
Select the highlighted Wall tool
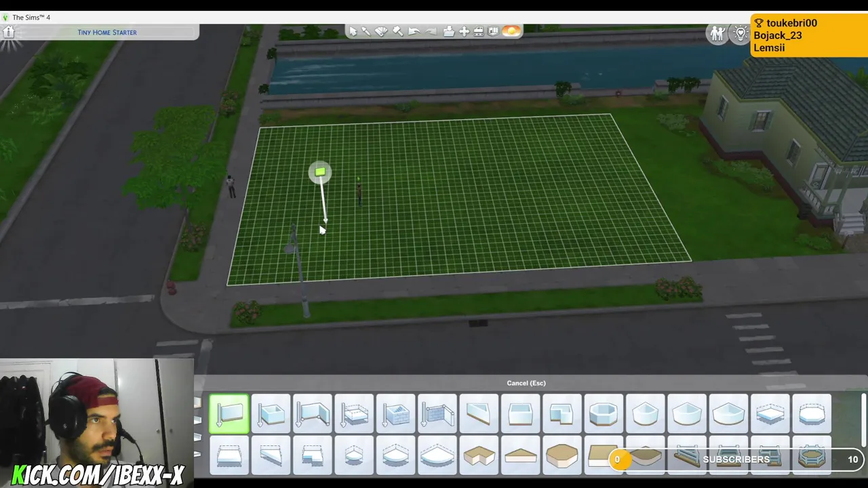tap(229, 413)
